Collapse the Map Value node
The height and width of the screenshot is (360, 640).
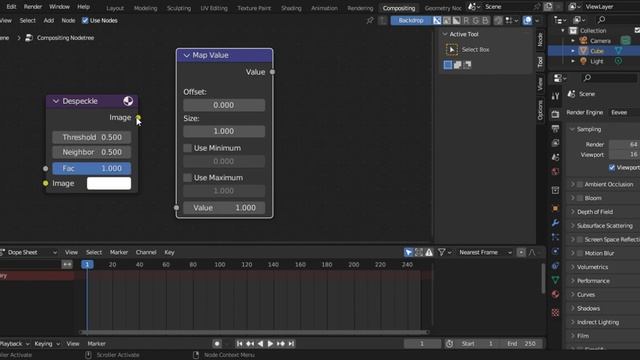(187, 55)
